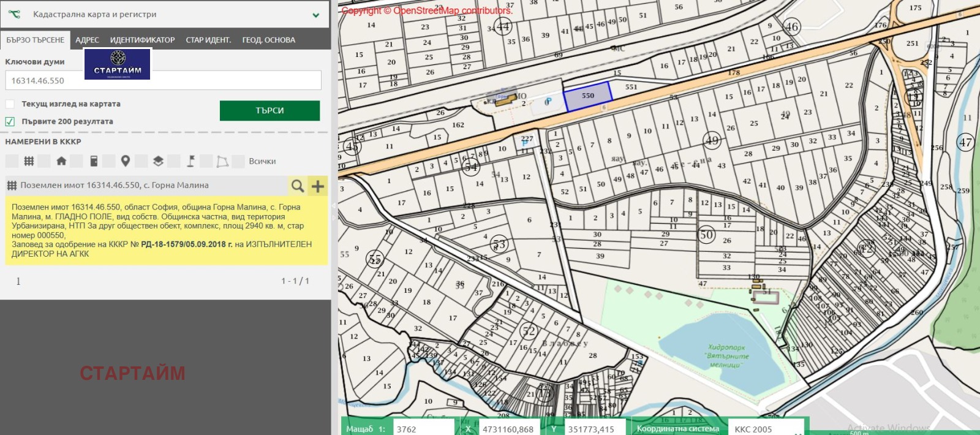Viewport: 980px width, 435px height.
Task: Click the layers stack filter icon
Action: tap(158, 161)
